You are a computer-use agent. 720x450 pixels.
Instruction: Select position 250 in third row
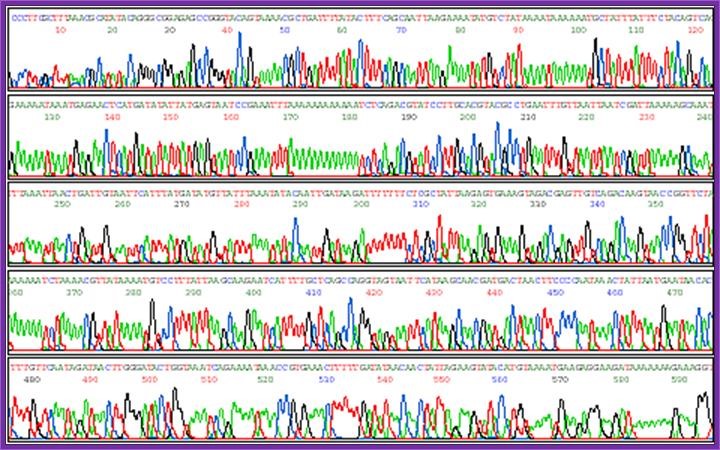pyautogui.click(x=62, y=204)
